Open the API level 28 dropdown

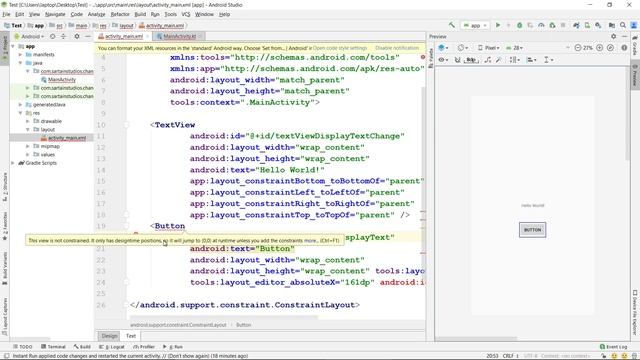[515, 48]
